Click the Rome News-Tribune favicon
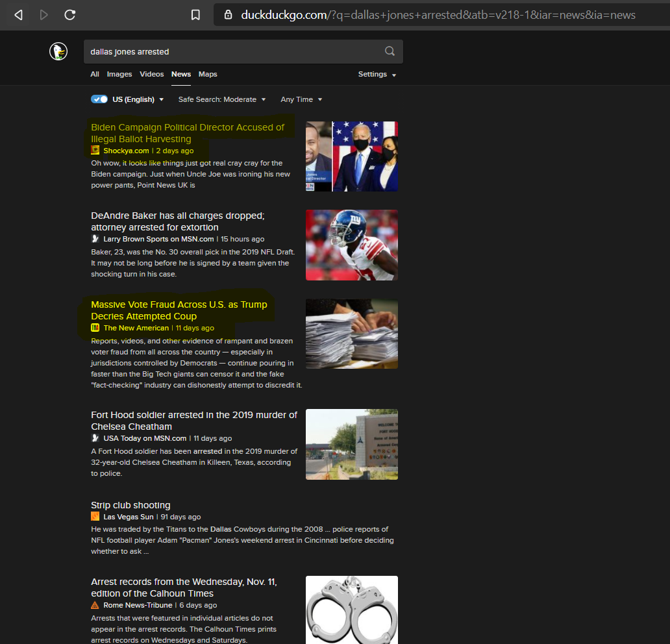This screenshot has width=670, height=644. point(95,605)
